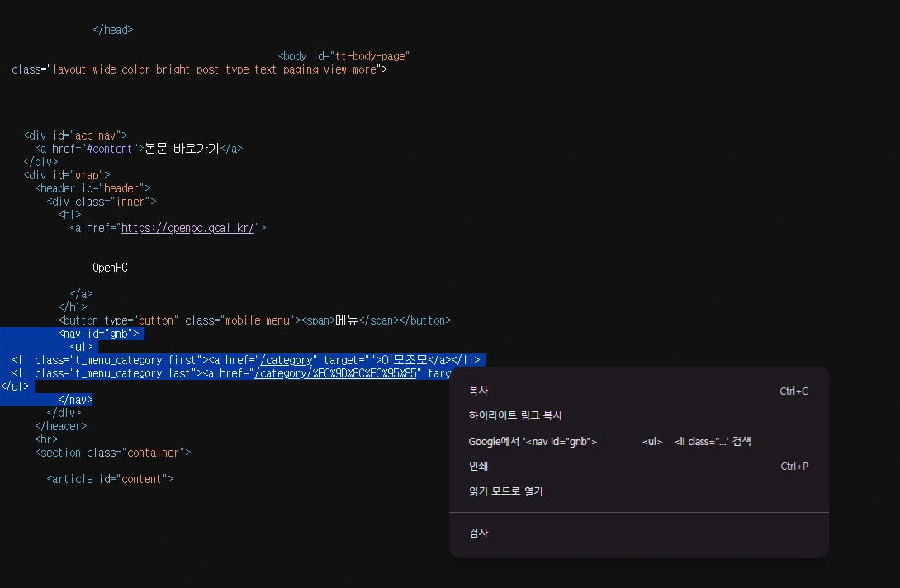Click the 메뉴 span text
Image resolution: width=900 pixels, height=588 pixels.
[x=347, y=320]
